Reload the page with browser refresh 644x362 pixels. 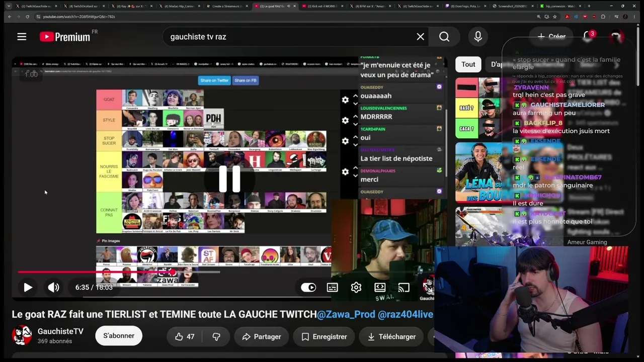(27, 17)
